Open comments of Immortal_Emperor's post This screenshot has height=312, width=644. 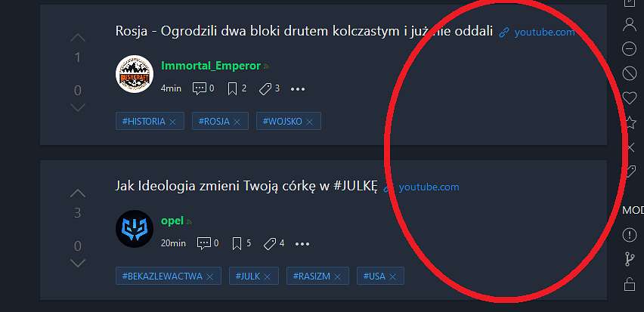tap(203, 88)
